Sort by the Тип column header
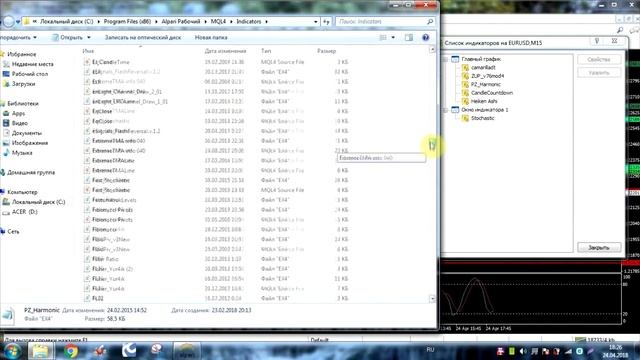The width and height of the screenshot is (640, 360). click(266, 51)
